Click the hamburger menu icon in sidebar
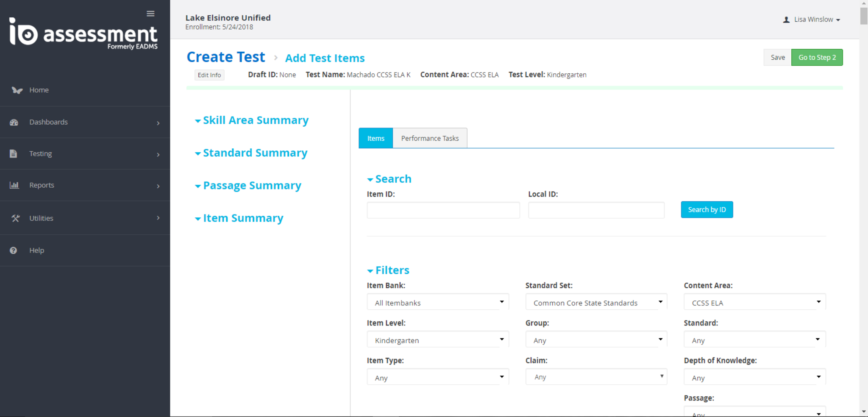Viewport: 868px width, 417px height. coord(150,14)
